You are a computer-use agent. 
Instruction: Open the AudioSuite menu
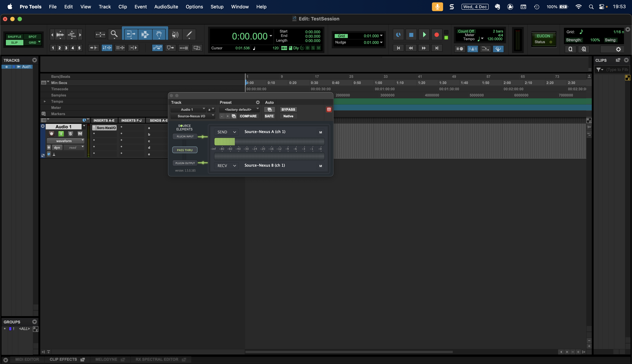pos(166,7)
